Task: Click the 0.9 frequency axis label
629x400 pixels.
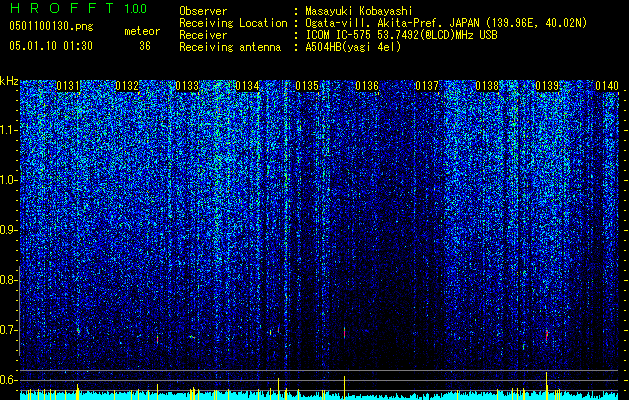Action: click(x=9, y=230)
